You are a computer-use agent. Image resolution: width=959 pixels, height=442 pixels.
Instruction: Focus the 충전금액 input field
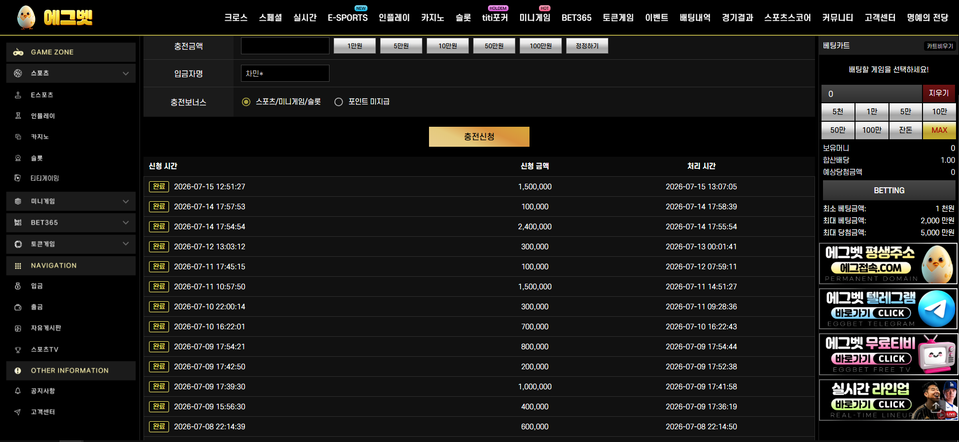point(285,46)
